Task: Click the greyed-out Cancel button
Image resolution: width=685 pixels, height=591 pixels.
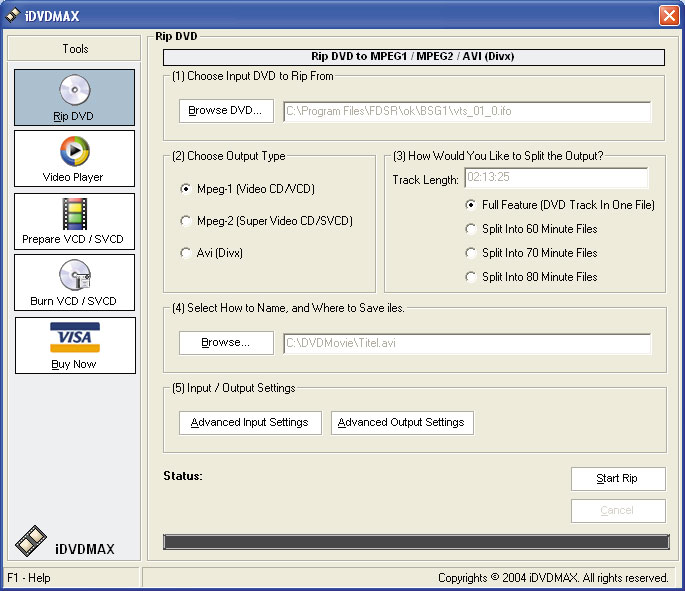Action: [x=618, y=511]
